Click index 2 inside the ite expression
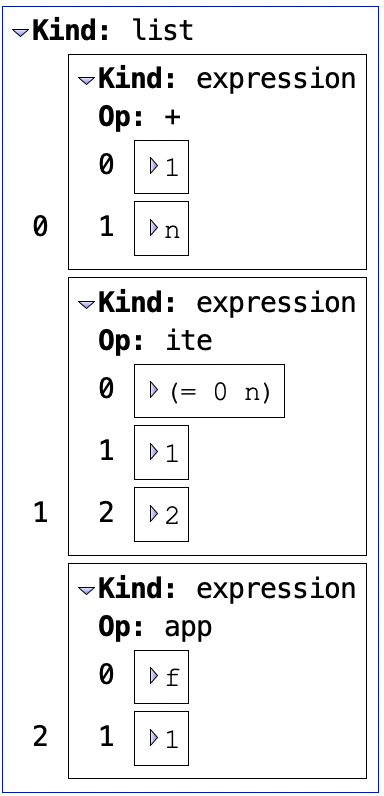Viewport: 384px width, 796px height. 106,513
